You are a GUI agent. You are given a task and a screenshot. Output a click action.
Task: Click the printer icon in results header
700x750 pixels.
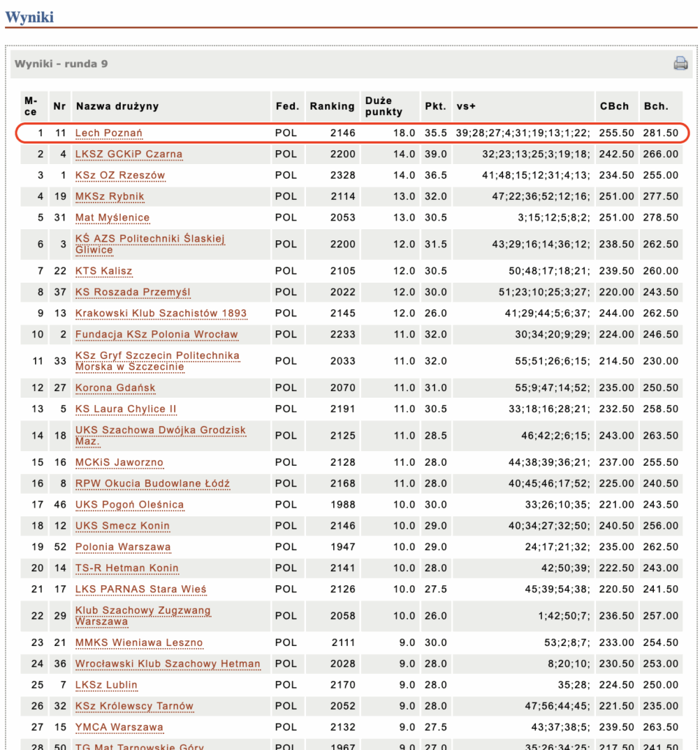click(x=680, y=64)
